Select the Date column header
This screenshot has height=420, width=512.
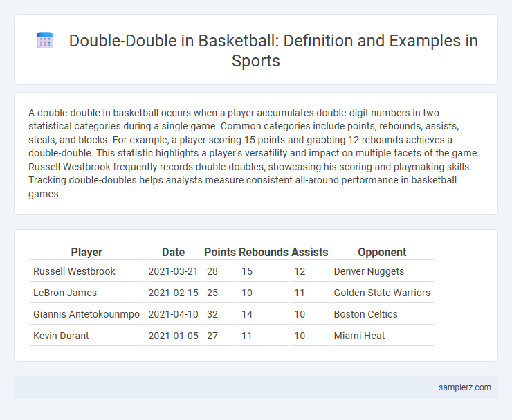coord(173,252)
